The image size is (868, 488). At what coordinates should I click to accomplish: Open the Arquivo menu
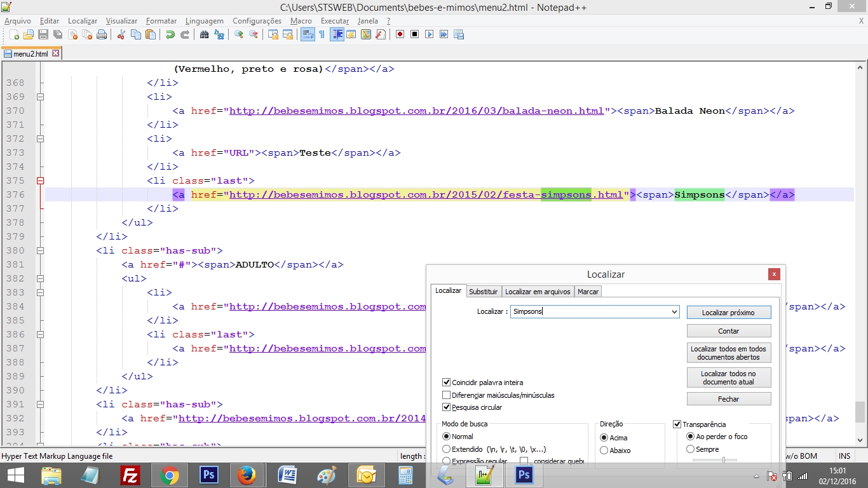tap(18, 21)
